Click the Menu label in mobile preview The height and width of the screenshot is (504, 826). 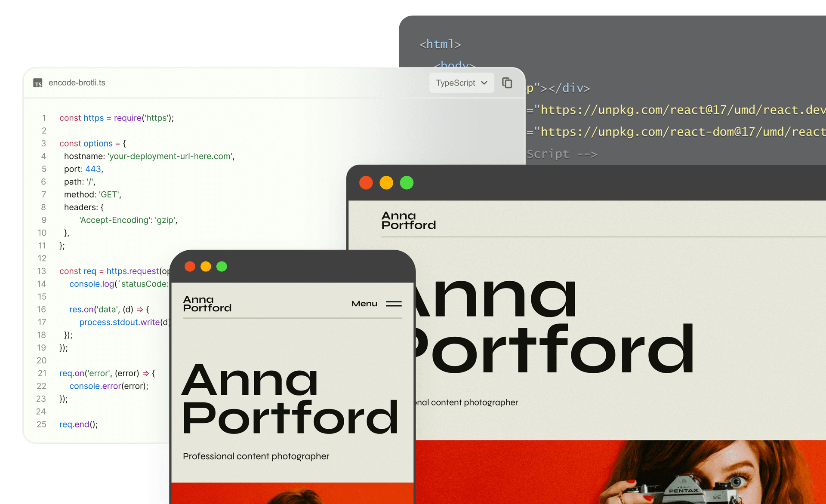(364, 304)
